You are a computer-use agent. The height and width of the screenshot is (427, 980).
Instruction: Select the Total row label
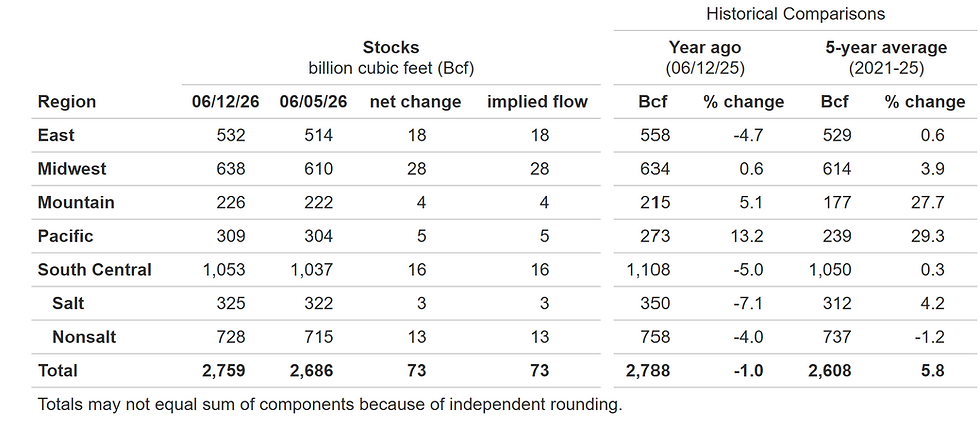pyautogui.click(x=58, y=371)
